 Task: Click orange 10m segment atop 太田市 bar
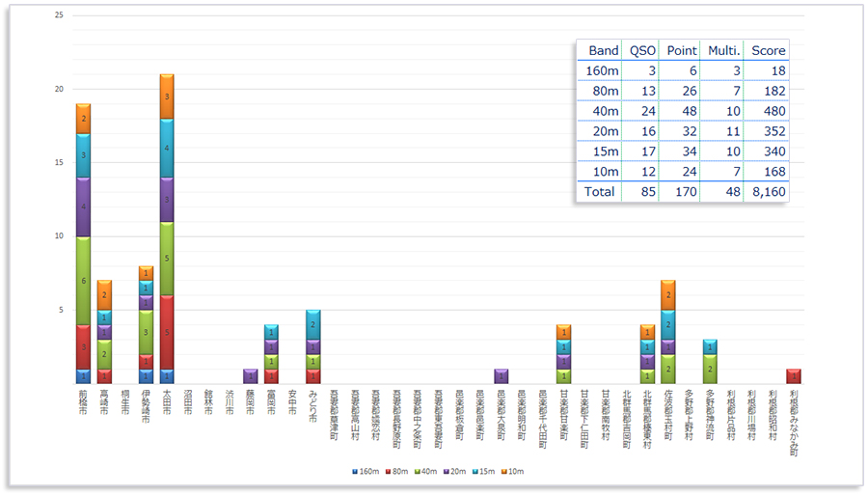pos(167,96)
